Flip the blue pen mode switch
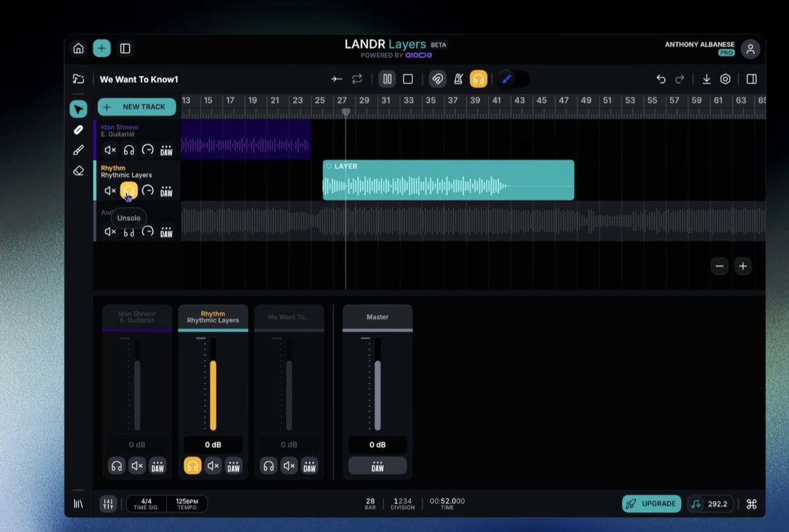This screenshot has width=789, height=532. [514, 79]
